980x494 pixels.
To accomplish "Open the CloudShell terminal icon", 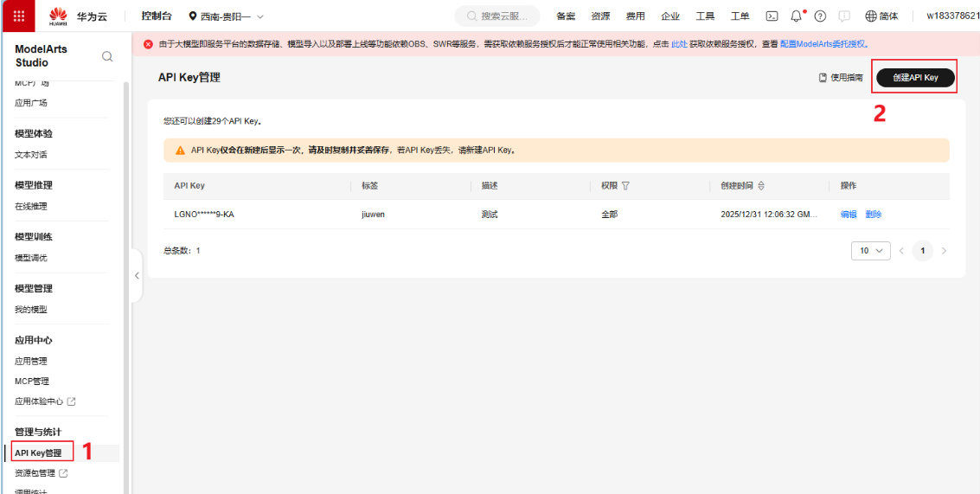I will click(772, 16).
